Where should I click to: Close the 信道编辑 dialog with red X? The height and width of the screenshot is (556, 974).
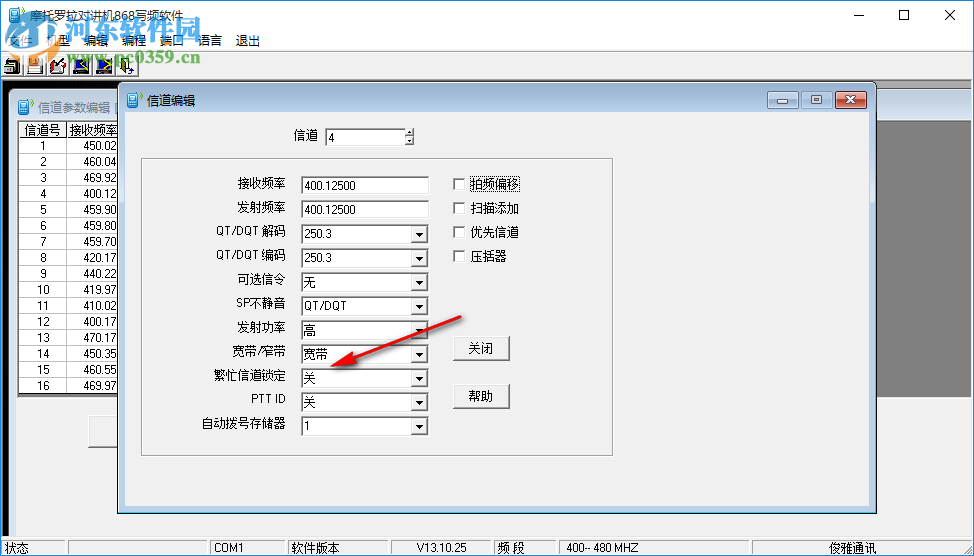tap(850, 100)
